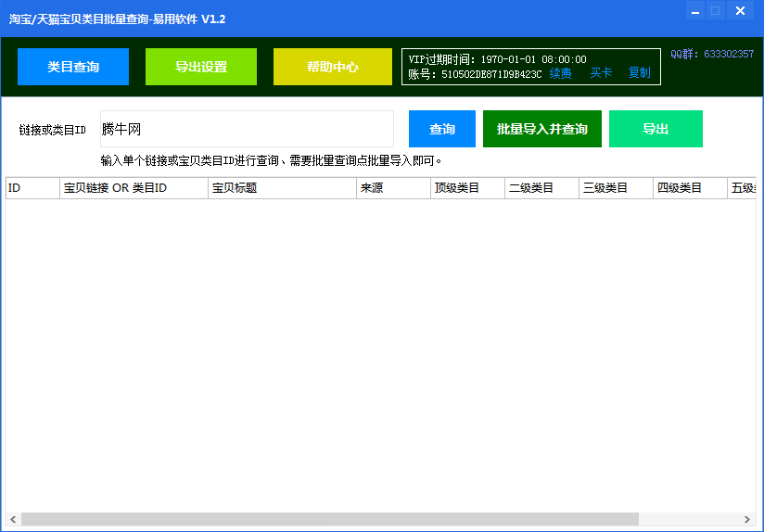Image resolution: width=764 pixels, height=532 pixels.
Task: Click the 买卡 buy card link
Action: click(601, 73)
